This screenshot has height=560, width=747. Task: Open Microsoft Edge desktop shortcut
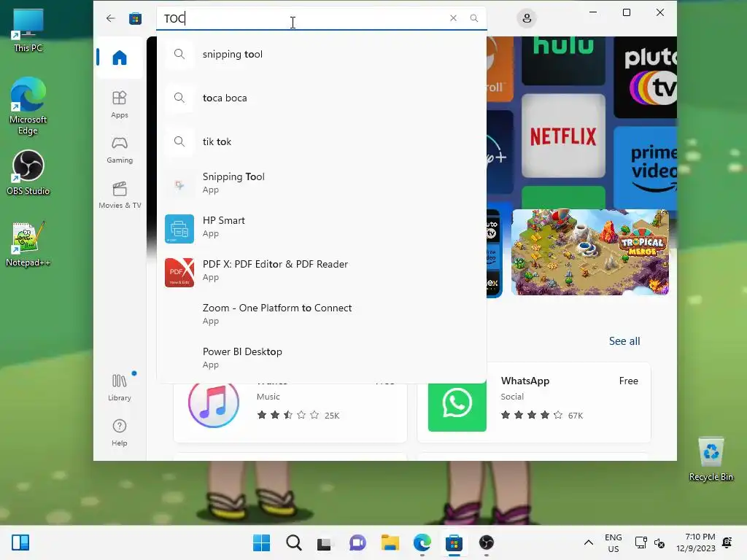28,106
